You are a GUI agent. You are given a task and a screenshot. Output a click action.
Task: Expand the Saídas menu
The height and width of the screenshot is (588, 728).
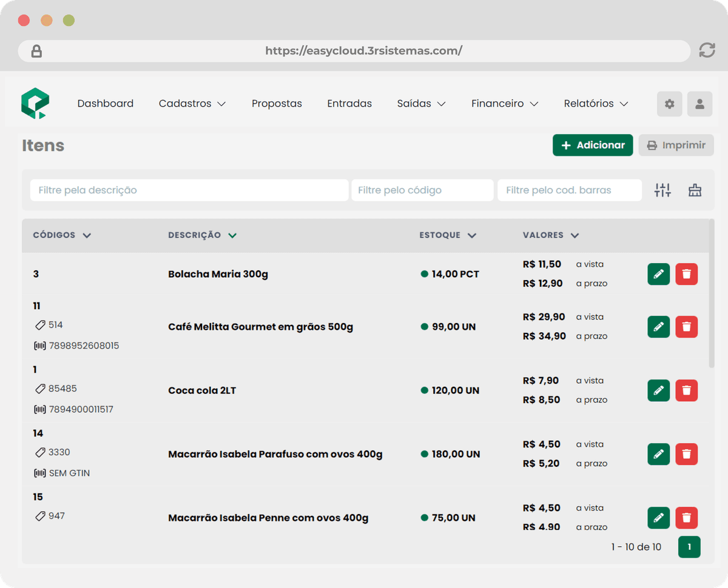click(x=422, y=104)
